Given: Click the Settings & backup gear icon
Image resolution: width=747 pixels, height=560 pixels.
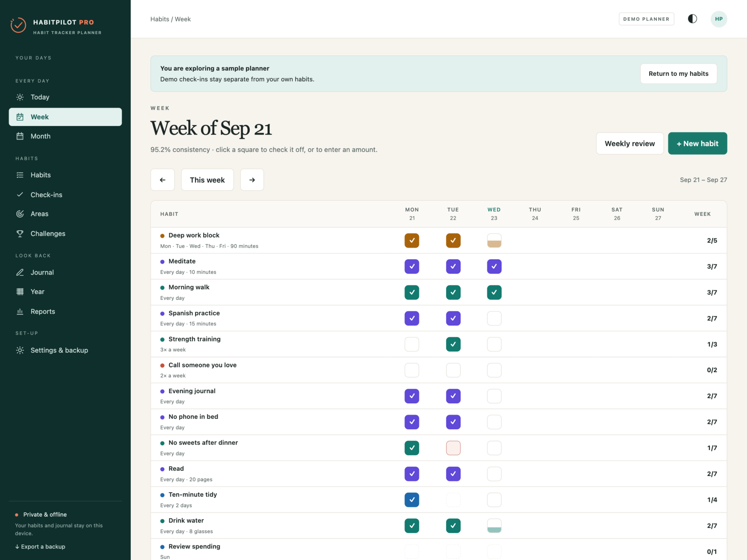Looking at the screenshot, I should [20, 350].
